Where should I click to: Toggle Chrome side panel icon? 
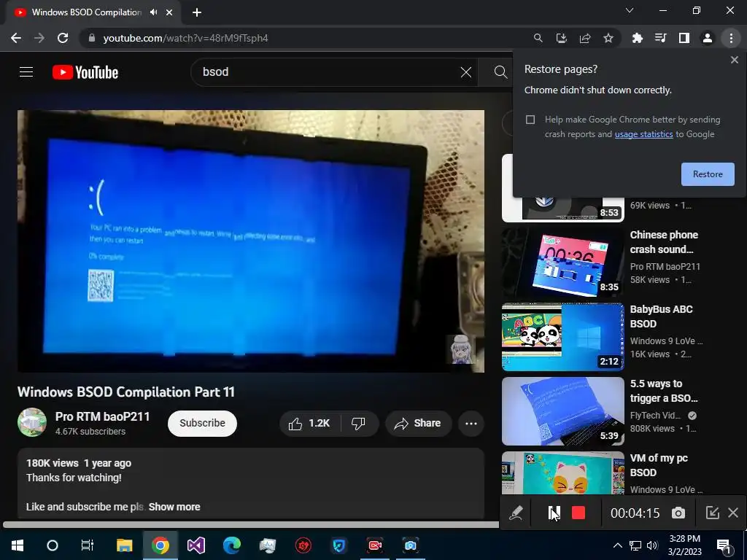coord(684,38)
